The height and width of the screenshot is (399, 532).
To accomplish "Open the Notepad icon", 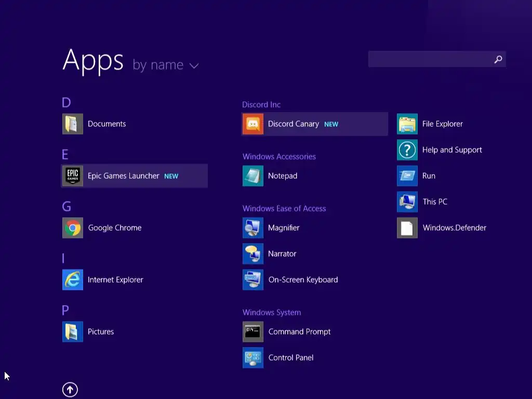I will (253, 176).
